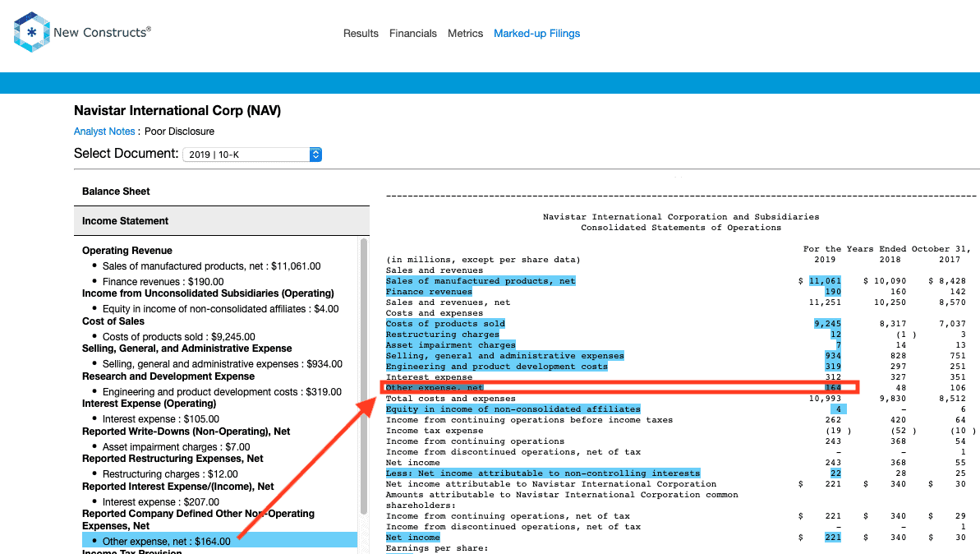The image size is (980, 554).
Task: Select Interest expense : $207.00 item
Action: click(161, 502)
